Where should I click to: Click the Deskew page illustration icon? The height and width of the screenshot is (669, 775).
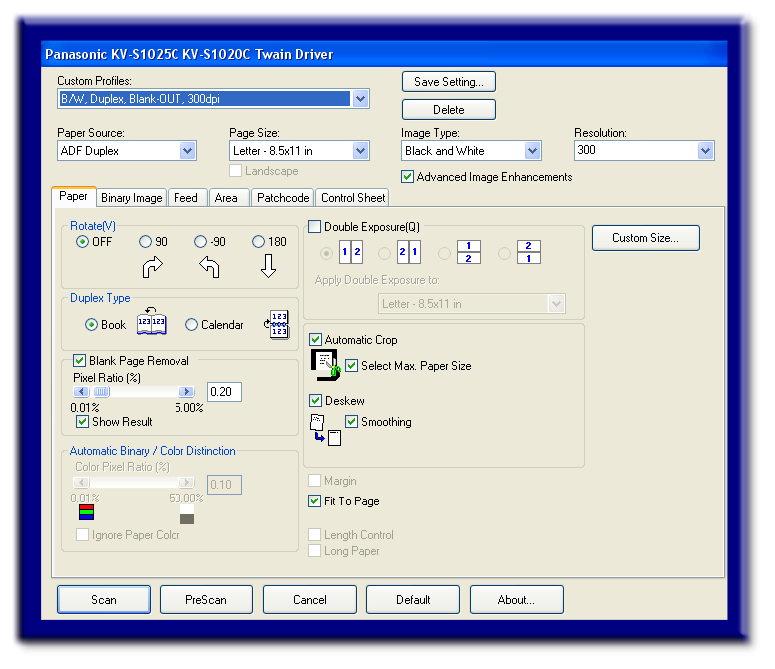[325, 430]
